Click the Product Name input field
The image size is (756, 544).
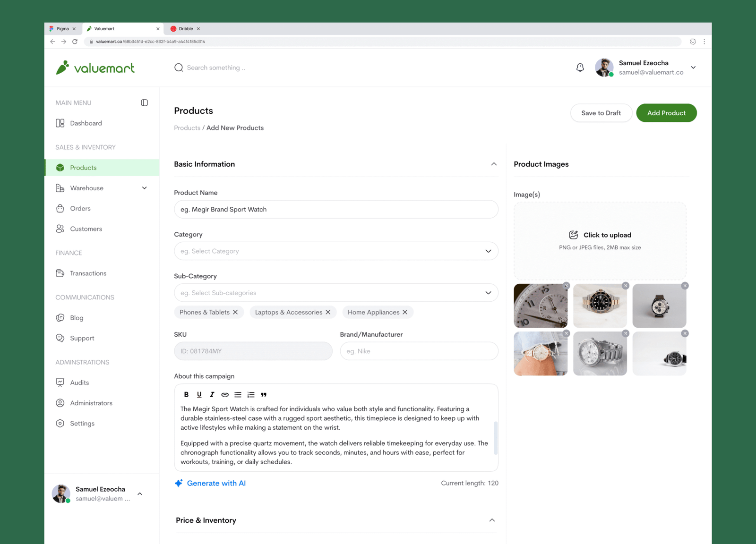(x=336, y=209)
